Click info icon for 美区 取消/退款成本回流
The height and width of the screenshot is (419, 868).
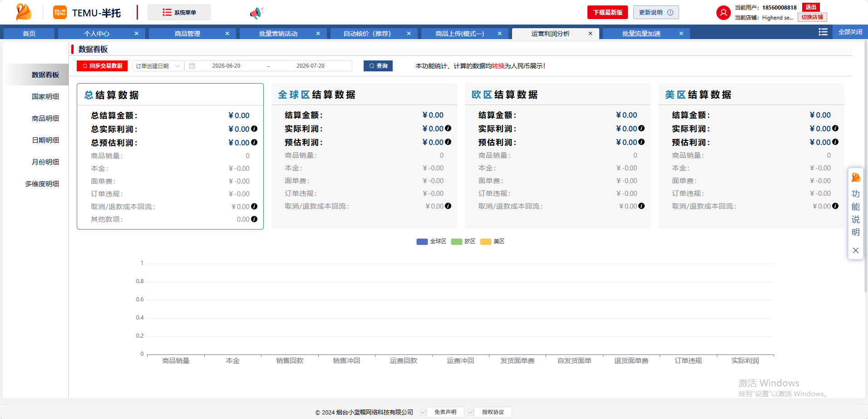click(835, 206)
